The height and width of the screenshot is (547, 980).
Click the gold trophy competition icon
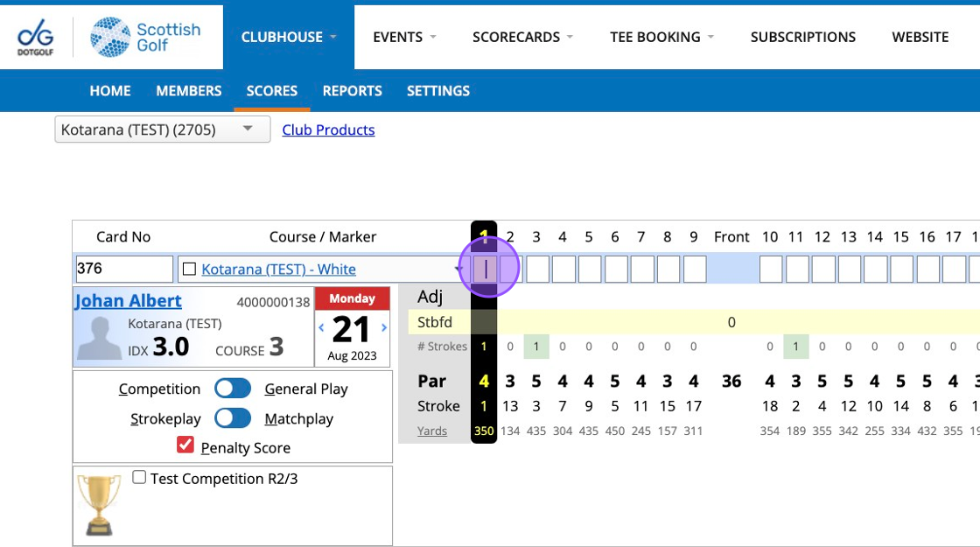pos(99,505)
